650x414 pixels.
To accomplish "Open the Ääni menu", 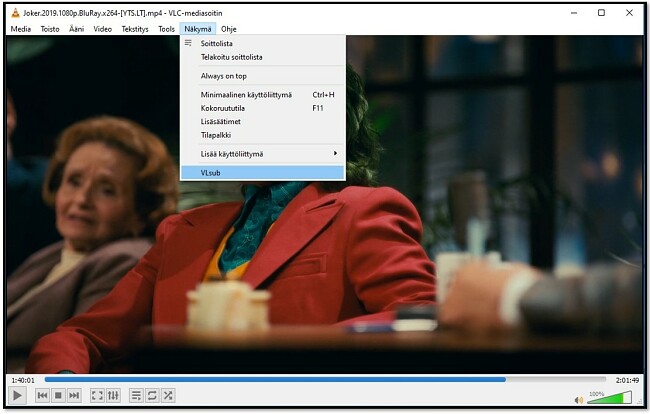I will point(76,29).
